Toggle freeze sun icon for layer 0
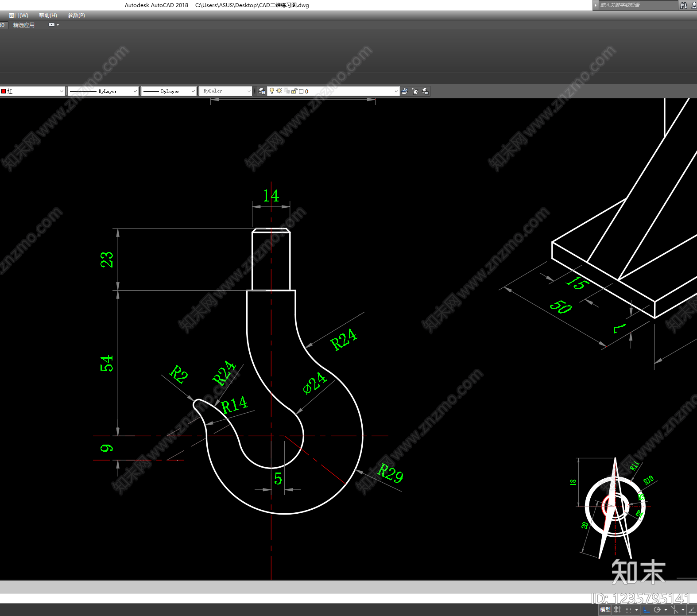 279,91
